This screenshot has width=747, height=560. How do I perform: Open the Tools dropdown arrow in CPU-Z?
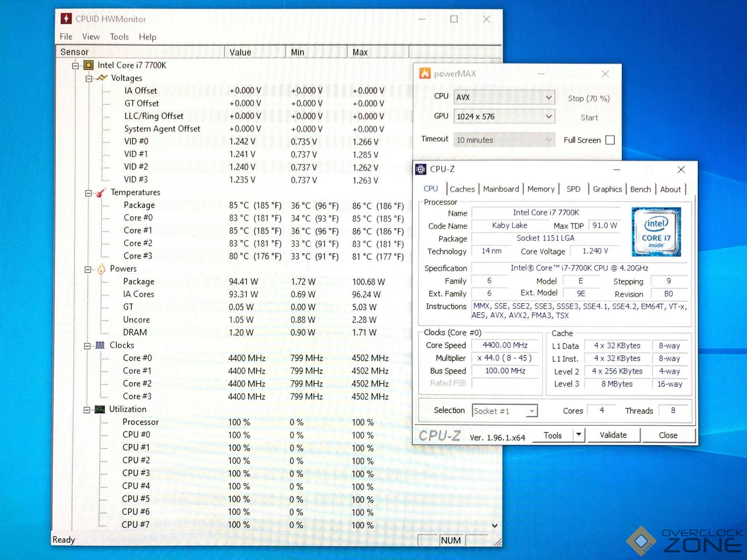[x=578, y=435]
